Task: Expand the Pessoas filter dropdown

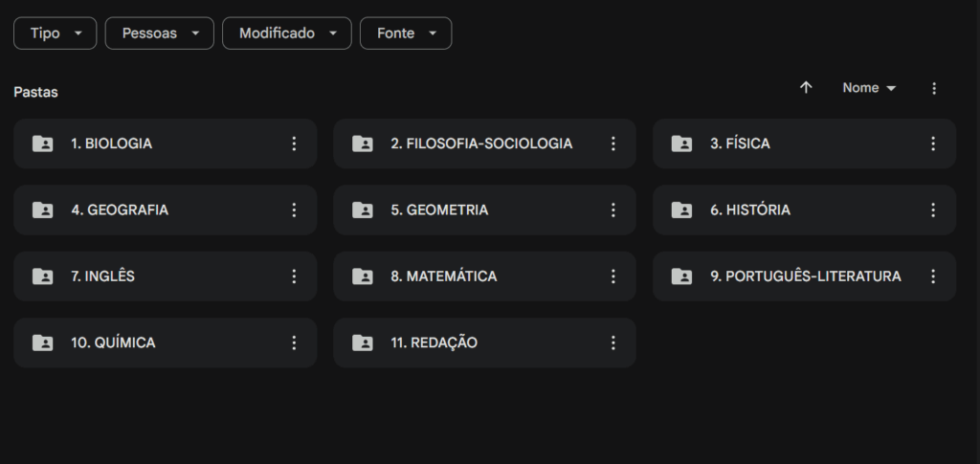Action: coord(159,33)
